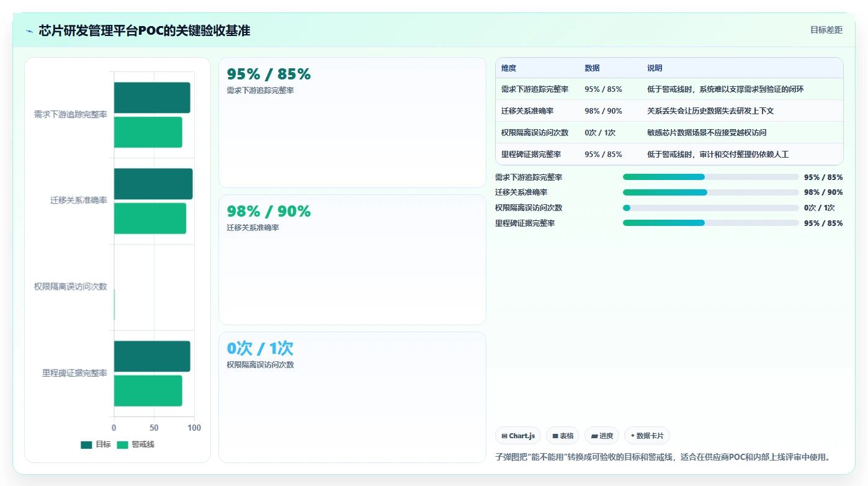This screenshot has height=486, width=868.
Task: Click the large 98% / 90% card value
Action: coord(269,211)
